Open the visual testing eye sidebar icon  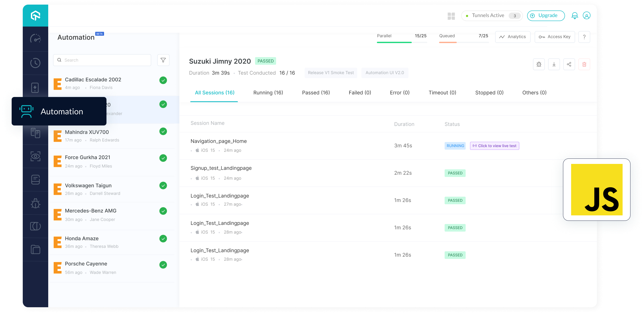(35, 156)
